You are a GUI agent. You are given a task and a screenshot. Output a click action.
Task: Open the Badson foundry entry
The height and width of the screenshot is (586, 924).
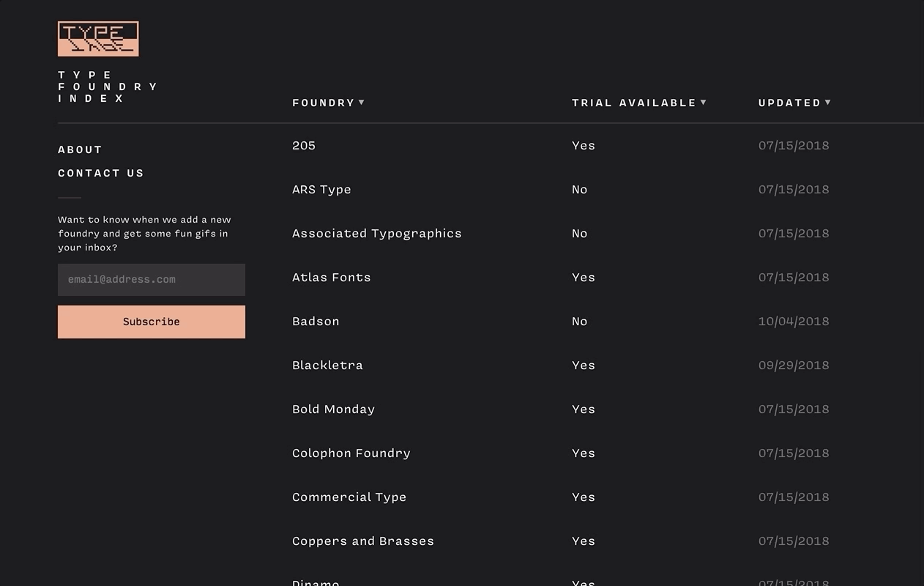(316, 322)
